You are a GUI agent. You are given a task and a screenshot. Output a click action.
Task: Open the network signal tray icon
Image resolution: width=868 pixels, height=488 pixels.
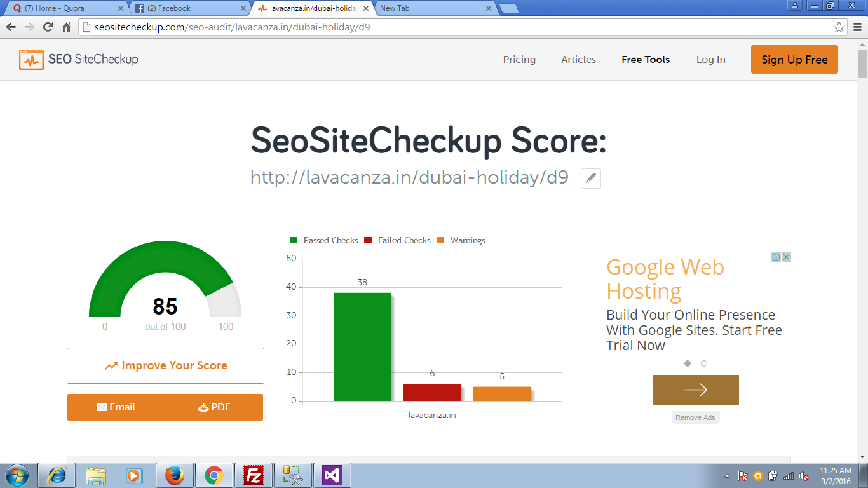tap(789, 476)
